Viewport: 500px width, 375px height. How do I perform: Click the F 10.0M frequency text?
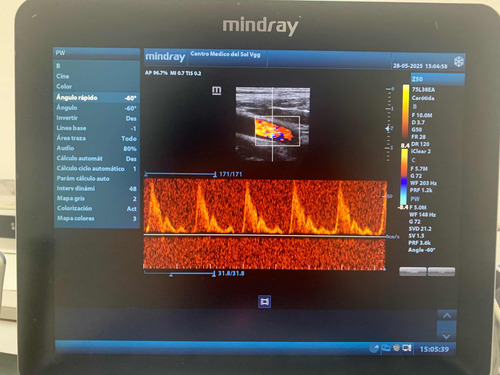[x=422, y=115]
